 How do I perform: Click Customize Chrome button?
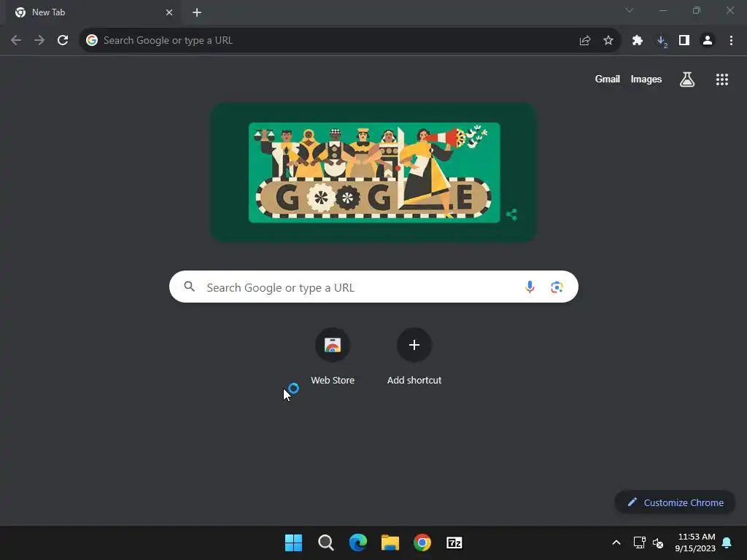pos(675,502)
